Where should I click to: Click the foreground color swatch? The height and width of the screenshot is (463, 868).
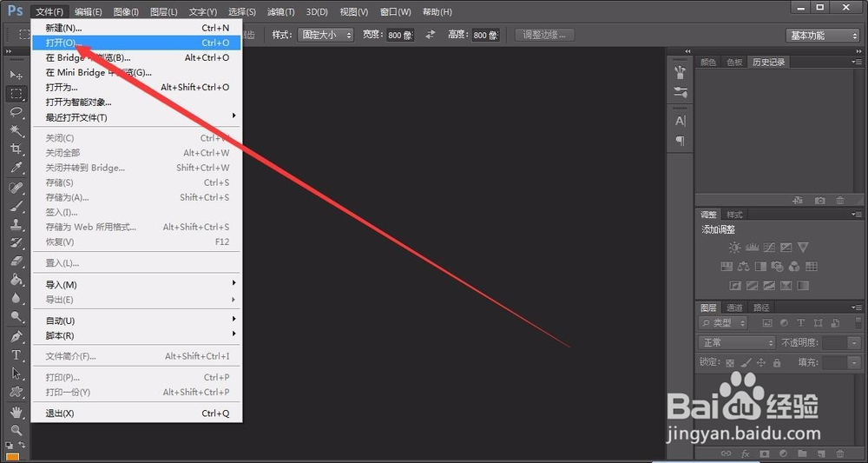tap(12, 458)
